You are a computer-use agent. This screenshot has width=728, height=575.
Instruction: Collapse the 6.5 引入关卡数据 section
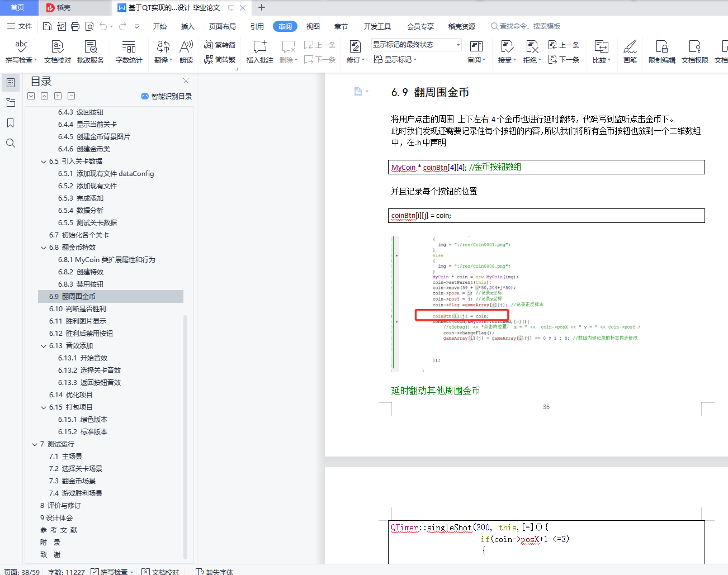[44, 161]
